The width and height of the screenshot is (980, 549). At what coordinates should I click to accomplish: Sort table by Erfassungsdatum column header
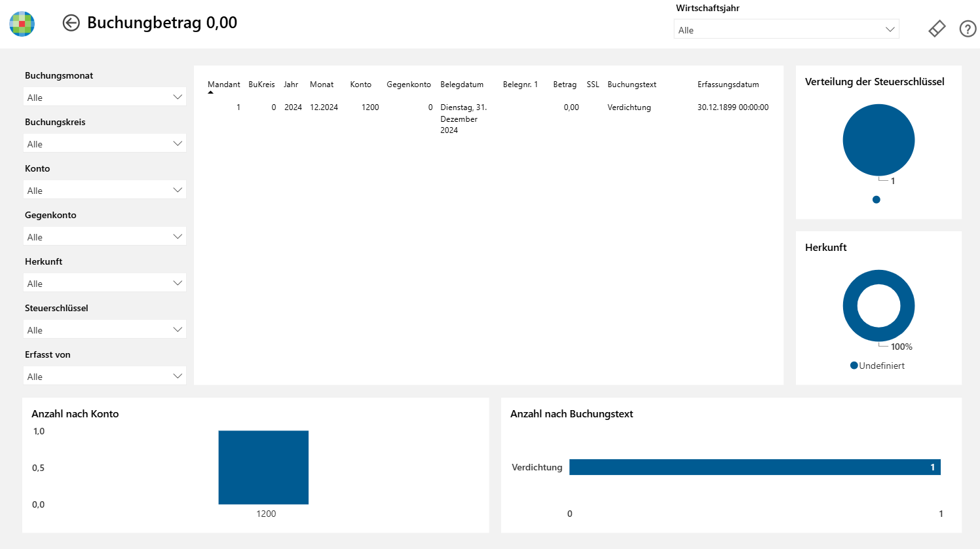(x=728, y=85)
